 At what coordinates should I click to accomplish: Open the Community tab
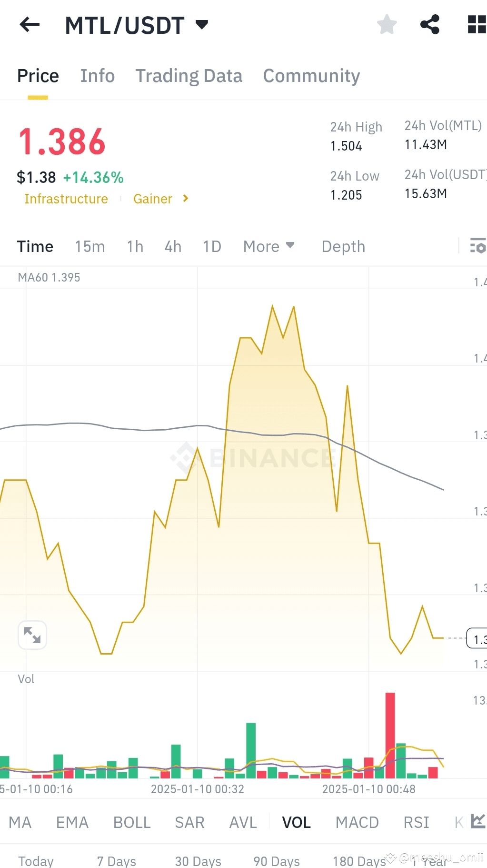pos(311,75)
